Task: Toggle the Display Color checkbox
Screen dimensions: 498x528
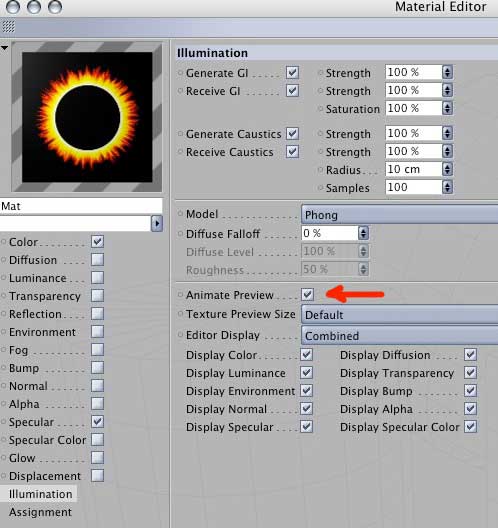Action: (306, 355)
